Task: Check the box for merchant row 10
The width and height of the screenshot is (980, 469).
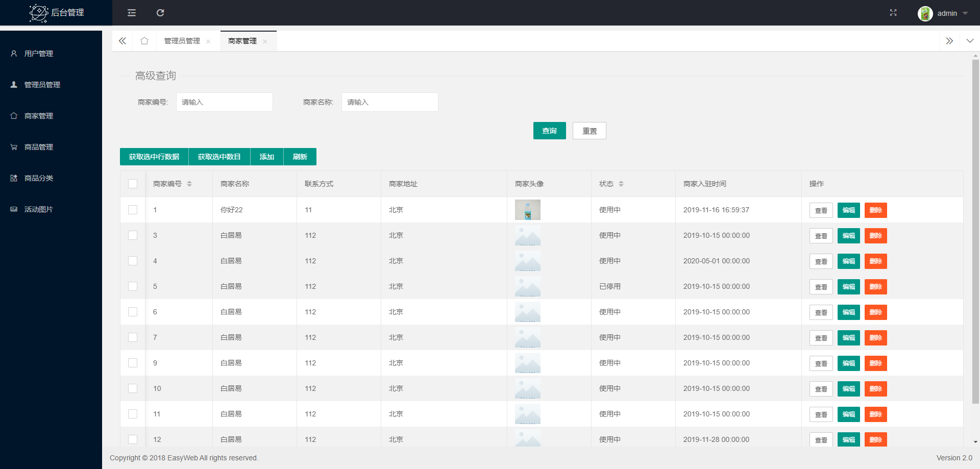Action: [133, 388]
